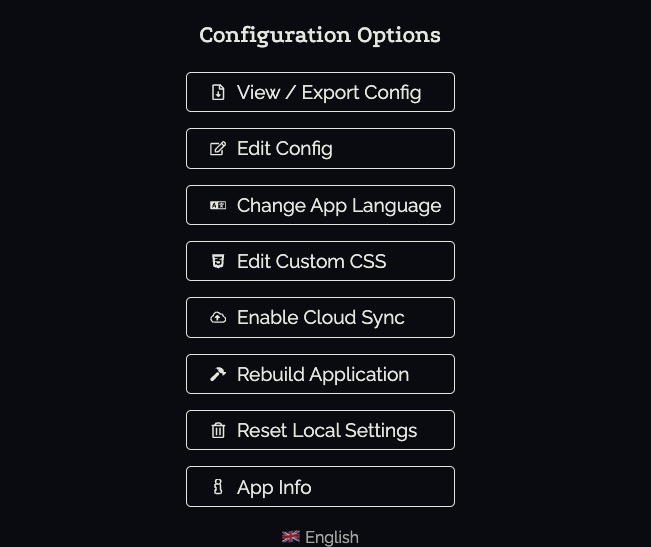
Task: Click the Configuration Options heading
Action: coord(320,35)
